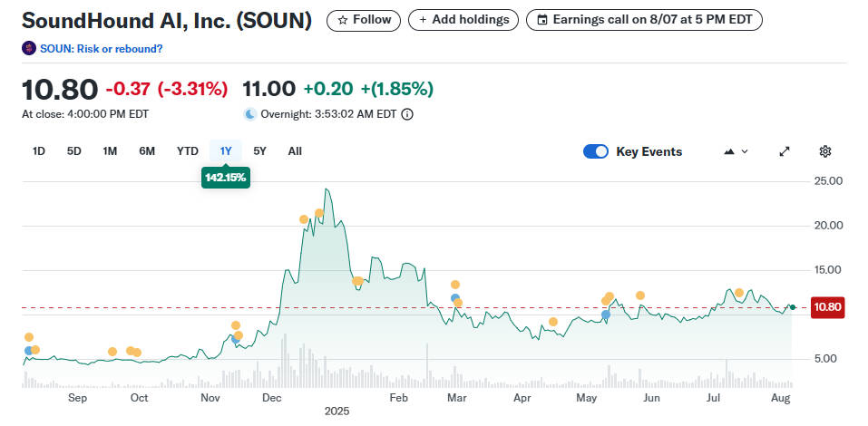Select the 1Y chart range
Screen dimensions: 868x426
226,151
